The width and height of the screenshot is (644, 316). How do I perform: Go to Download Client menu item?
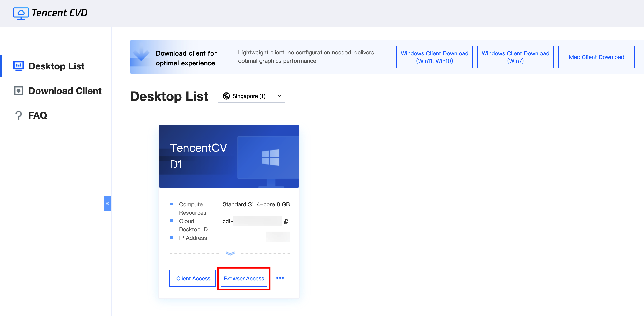tap(65, 91)
